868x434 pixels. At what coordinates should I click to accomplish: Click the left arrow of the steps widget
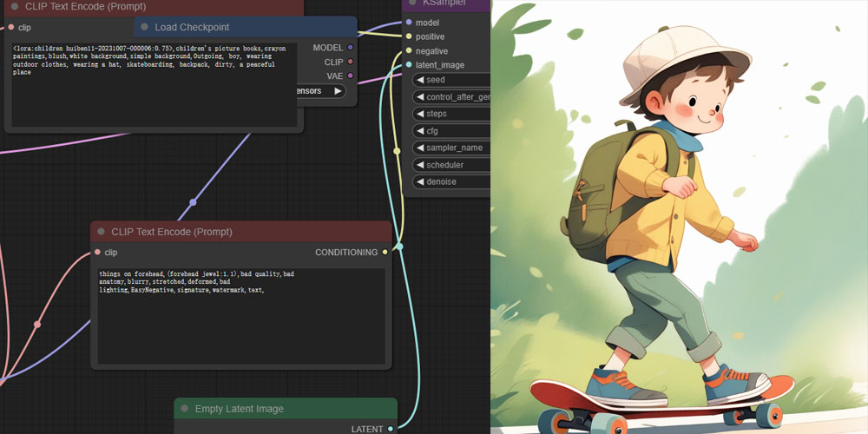[x=420, y=114]
